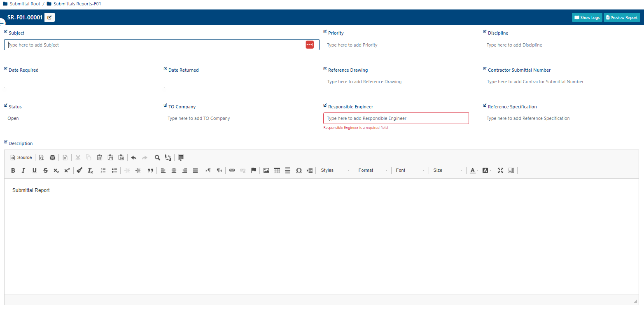This screenshot has height=309, width=644.
Task: Toggle Subscript formatting
Action: pyautogui.click(x=56, y=170)
